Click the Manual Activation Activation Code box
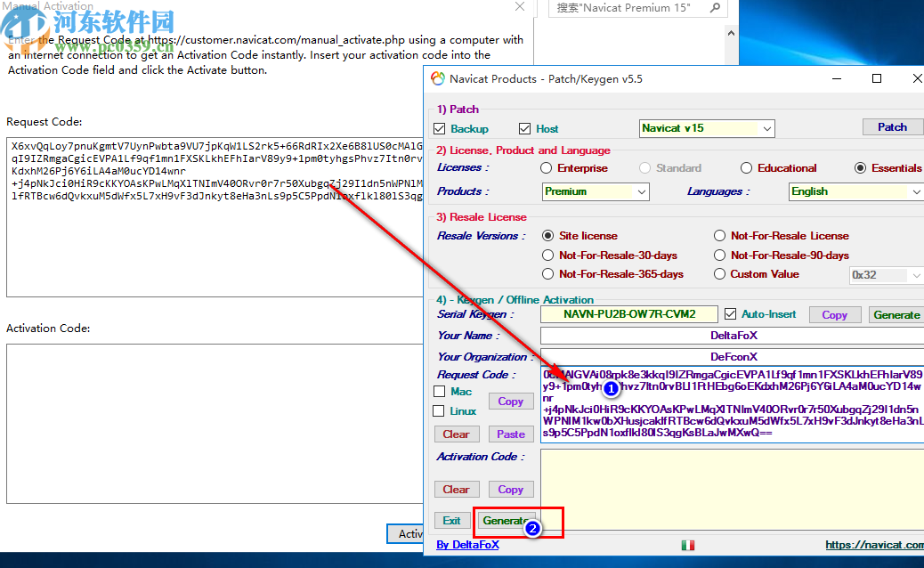The image size is (924, 568). tap(215, 424)
